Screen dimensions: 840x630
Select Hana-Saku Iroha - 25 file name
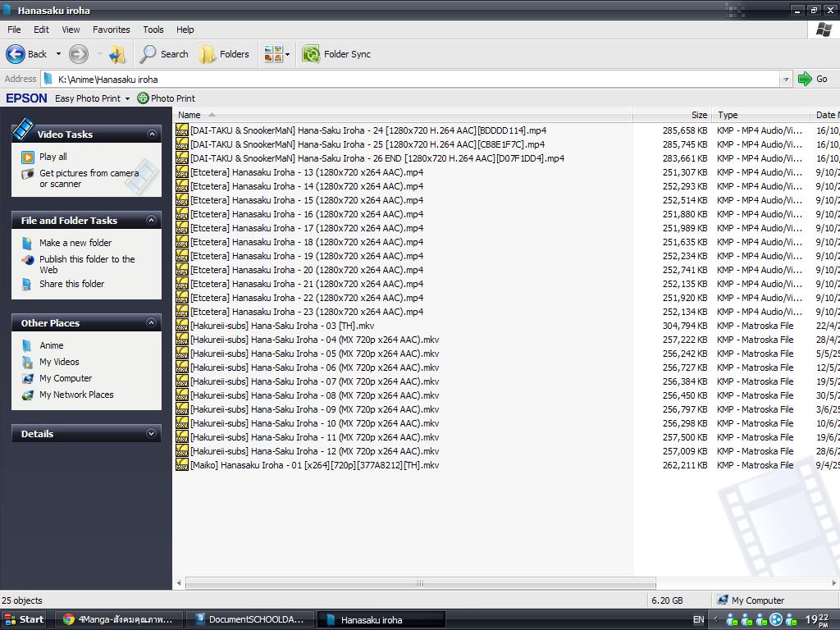point(367,144)
